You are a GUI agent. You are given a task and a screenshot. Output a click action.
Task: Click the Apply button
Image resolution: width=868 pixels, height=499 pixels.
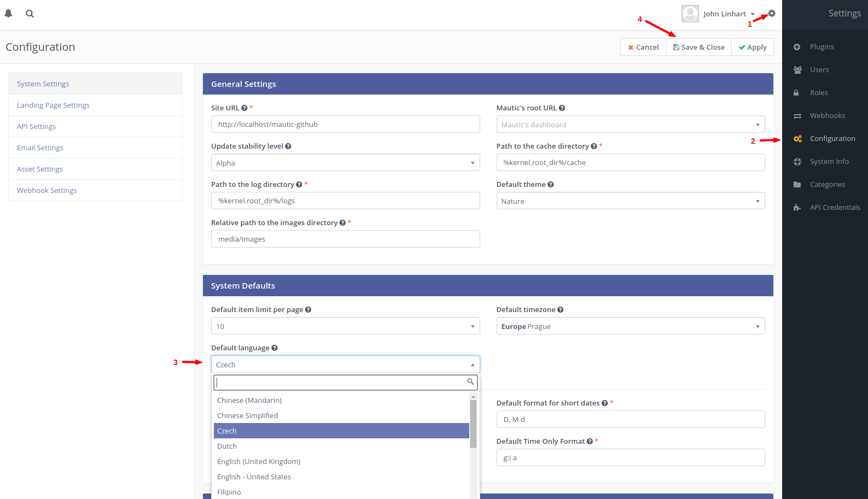click(x=753, y=47)
